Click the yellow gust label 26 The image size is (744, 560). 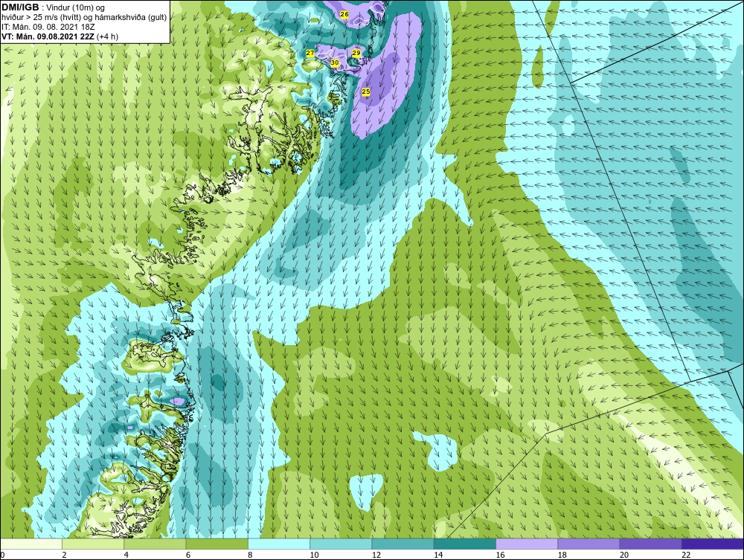pos(344,14)
